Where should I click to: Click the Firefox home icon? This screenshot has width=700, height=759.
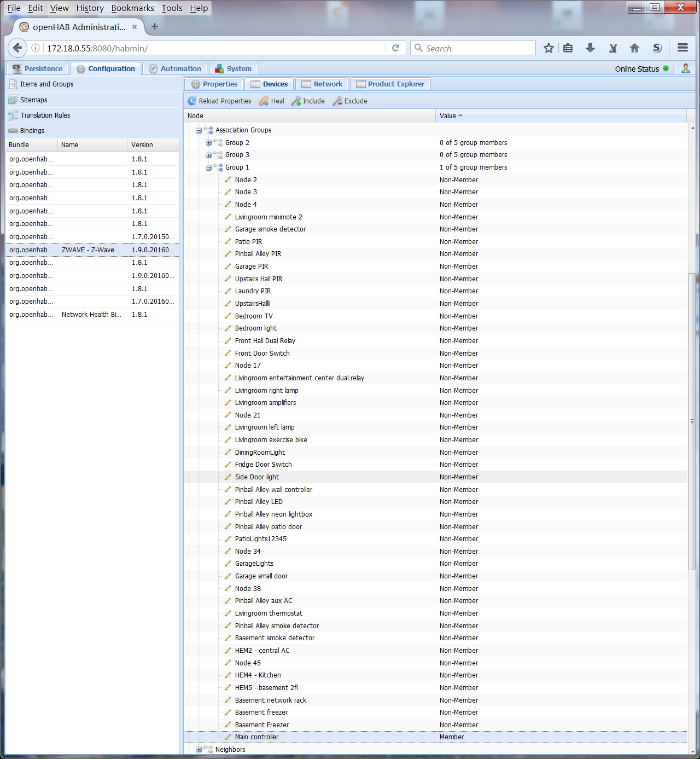tap(634, 48)
